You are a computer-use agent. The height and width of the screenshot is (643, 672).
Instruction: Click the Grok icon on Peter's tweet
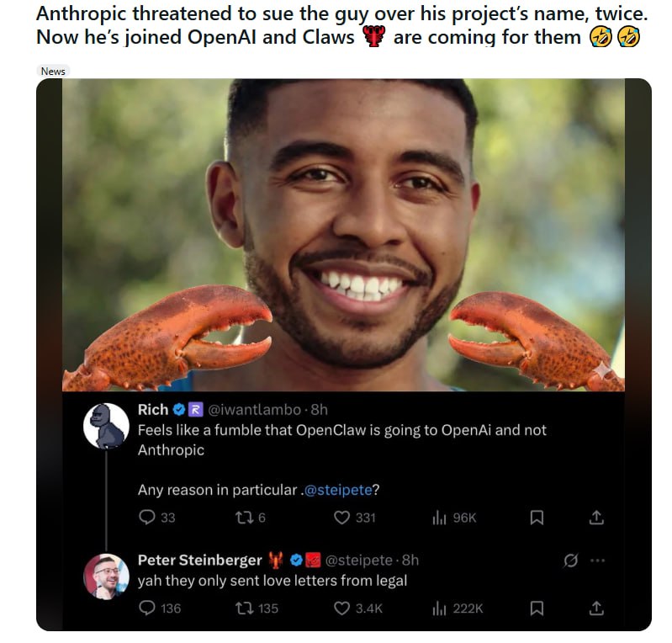[570, 561]
